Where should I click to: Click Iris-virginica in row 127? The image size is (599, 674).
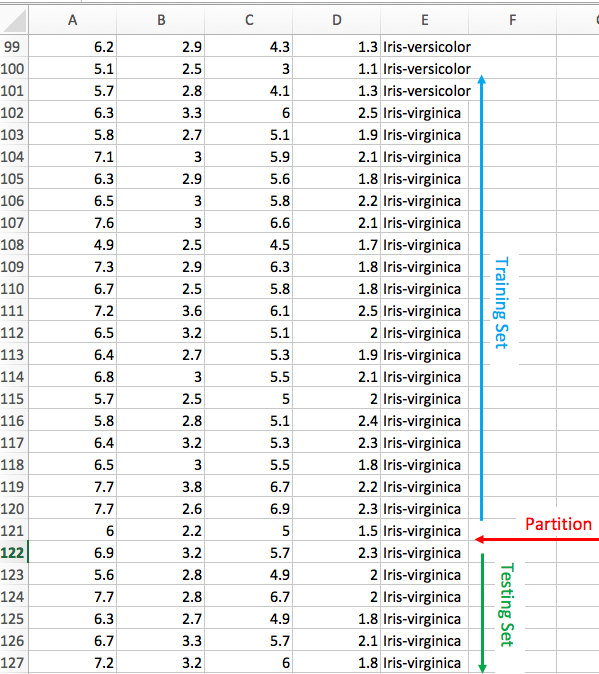[422, 663]
